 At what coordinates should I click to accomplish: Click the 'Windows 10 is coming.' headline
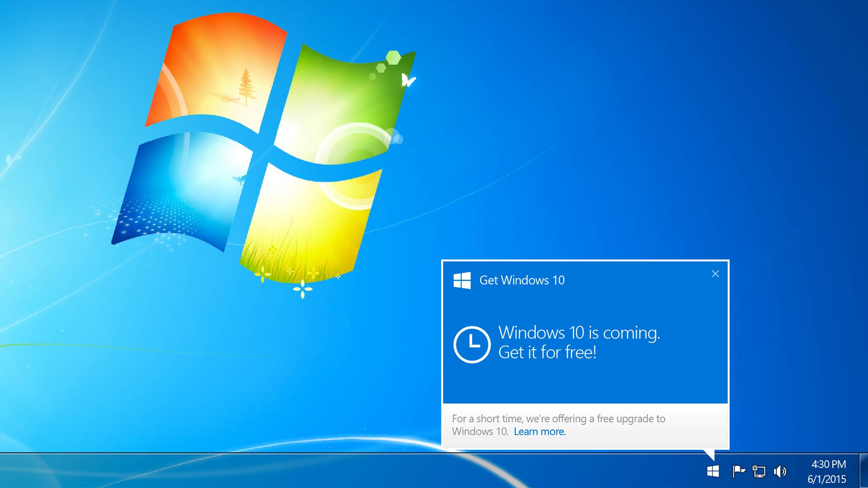point(579,333)
